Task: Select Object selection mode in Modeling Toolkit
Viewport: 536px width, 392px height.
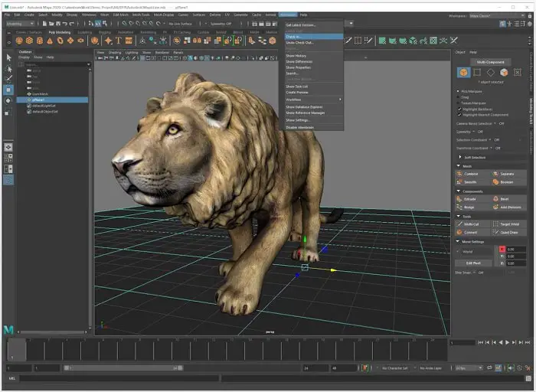Action: [463, 73]
